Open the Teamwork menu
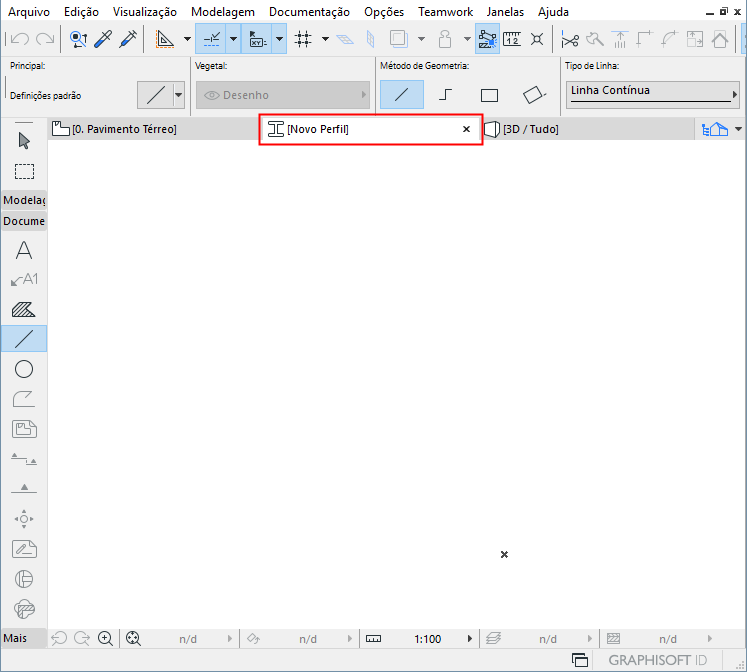Image resolution: width=747 pixels, height=672 pixels. click(445, 12)
